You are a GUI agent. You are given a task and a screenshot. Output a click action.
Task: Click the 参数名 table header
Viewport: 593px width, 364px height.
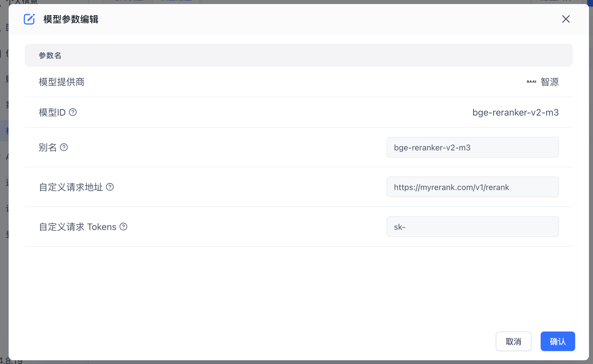pos(50,55)
